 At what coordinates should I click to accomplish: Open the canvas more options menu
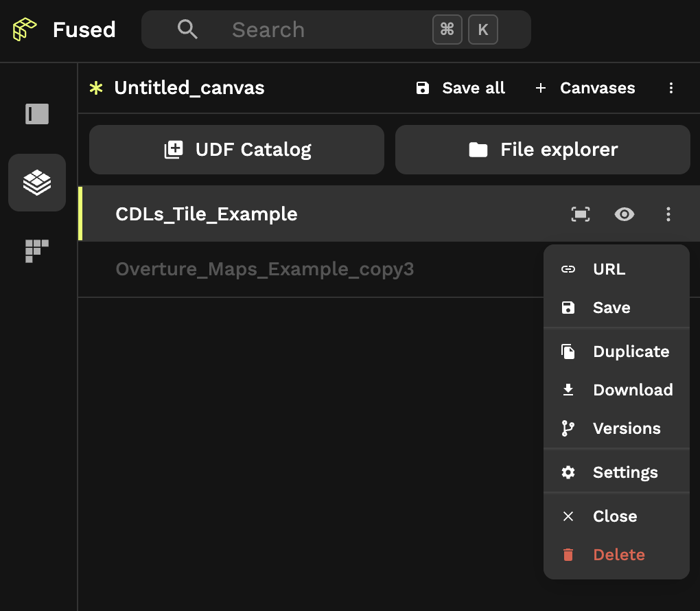[671, 88]
